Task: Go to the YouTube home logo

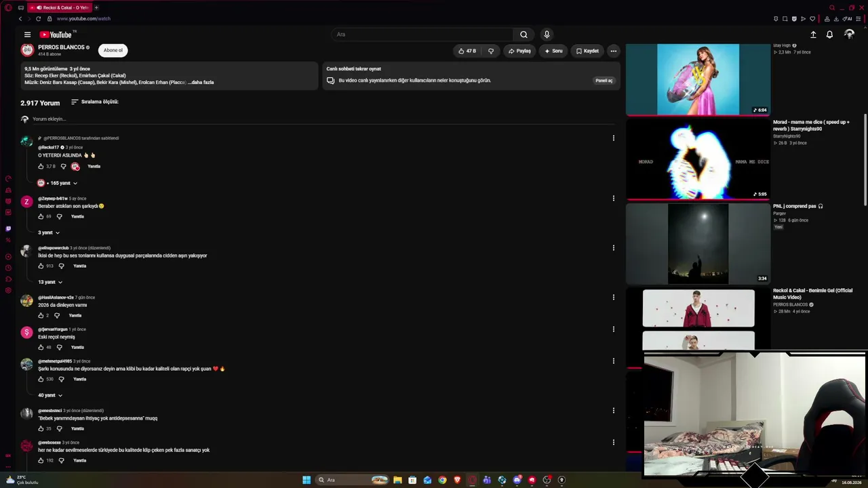Action: tap(56, 35)
